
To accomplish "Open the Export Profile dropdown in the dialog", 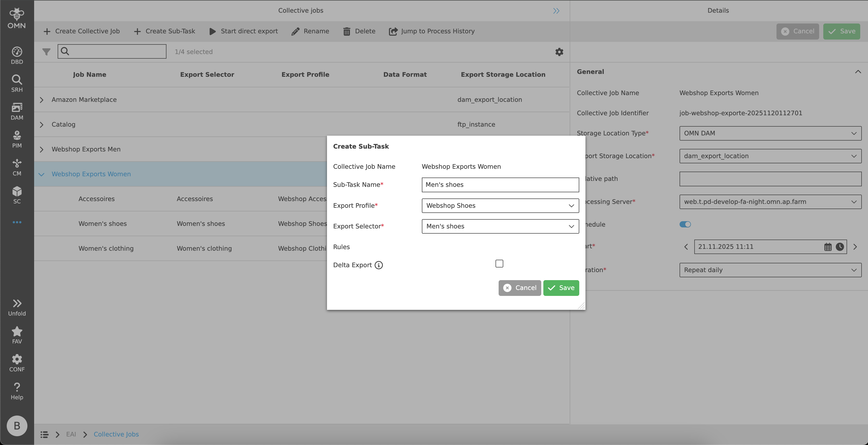I will 500,205.
